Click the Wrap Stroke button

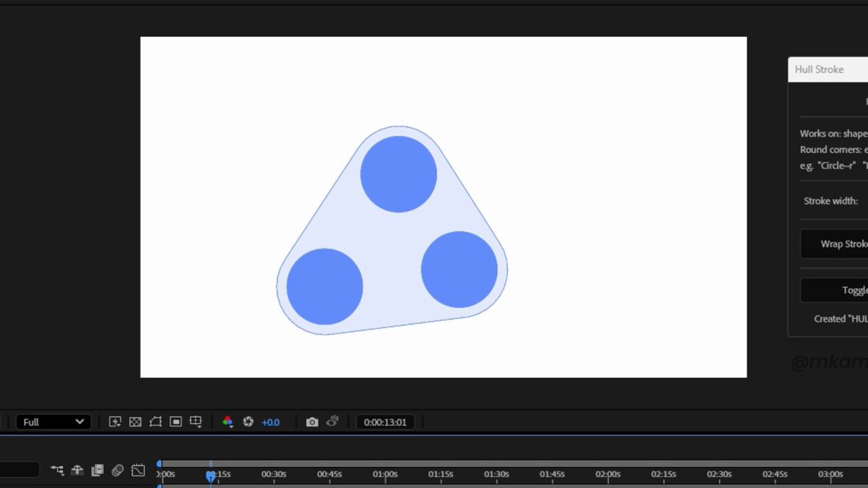834,244
